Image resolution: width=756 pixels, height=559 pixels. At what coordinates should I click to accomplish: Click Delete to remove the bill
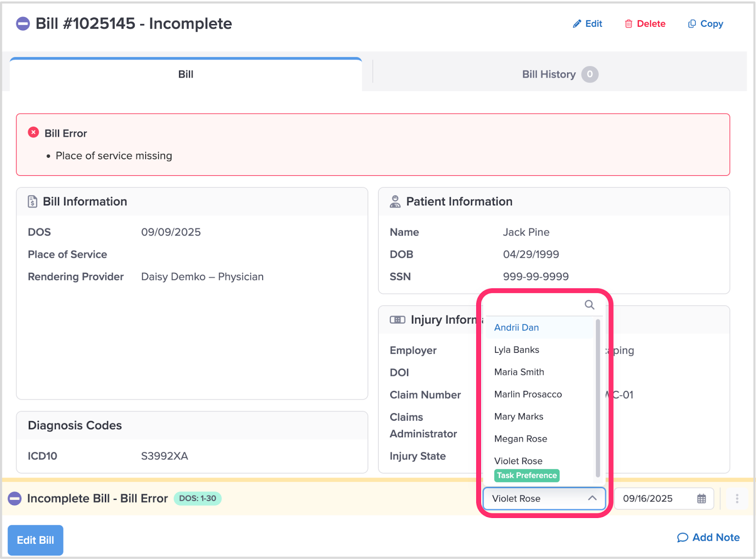(x=645, y=24)
